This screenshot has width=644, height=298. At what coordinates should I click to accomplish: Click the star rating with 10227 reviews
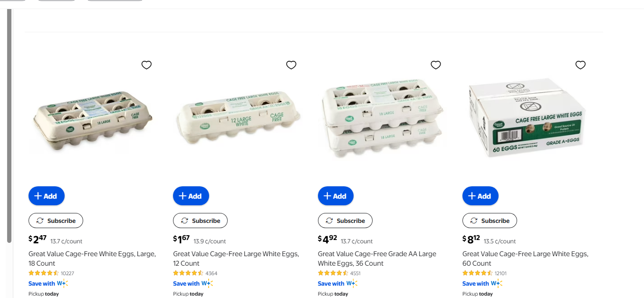coord(44,273)
